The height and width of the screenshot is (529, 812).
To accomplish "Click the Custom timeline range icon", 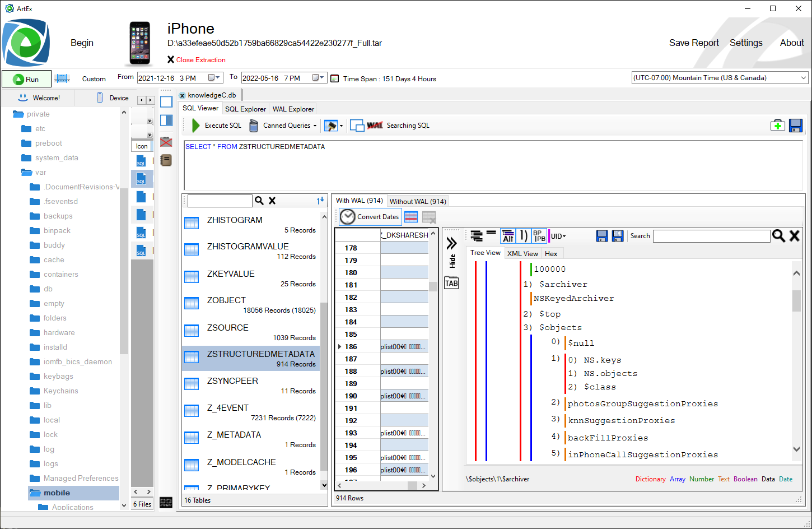I will tap(62, 79).
